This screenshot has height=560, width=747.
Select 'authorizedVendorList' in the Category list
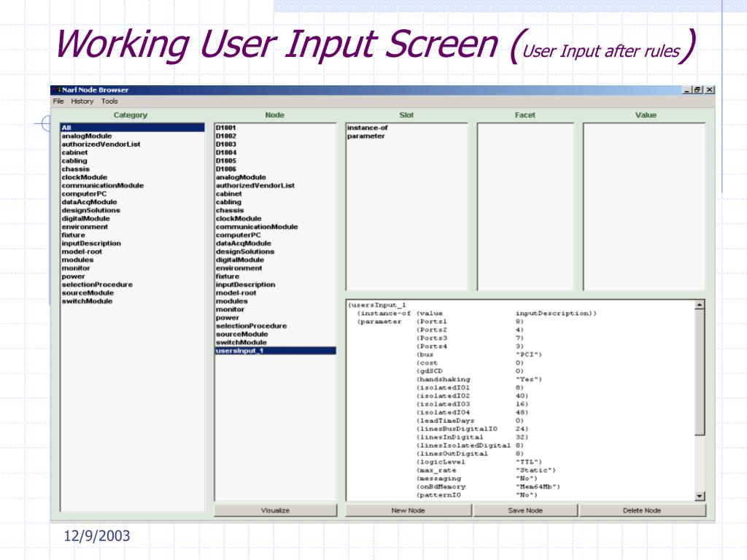pos(101,144)
